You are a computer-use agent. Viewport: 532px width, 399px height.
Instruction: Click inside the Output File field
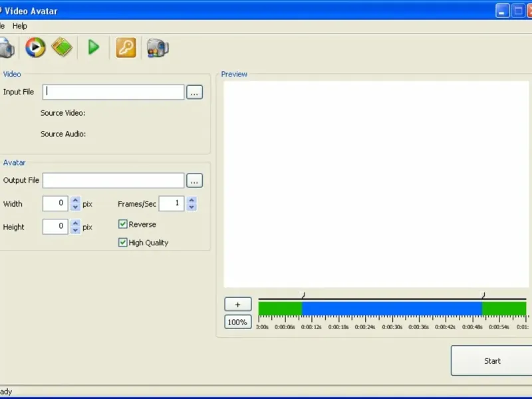[113, 180]
